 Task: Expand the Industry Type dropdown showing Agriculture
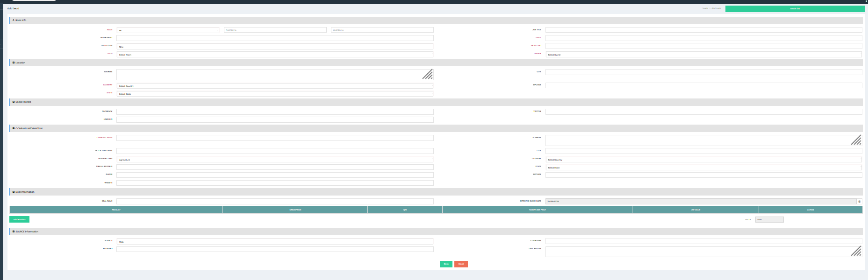coord(275,160)
